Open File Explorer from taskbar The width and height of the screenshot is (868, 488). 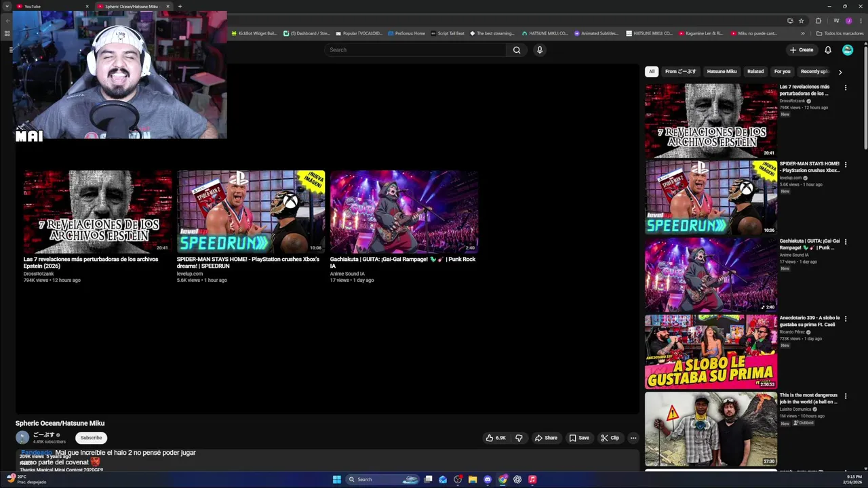tap(473, 479)
